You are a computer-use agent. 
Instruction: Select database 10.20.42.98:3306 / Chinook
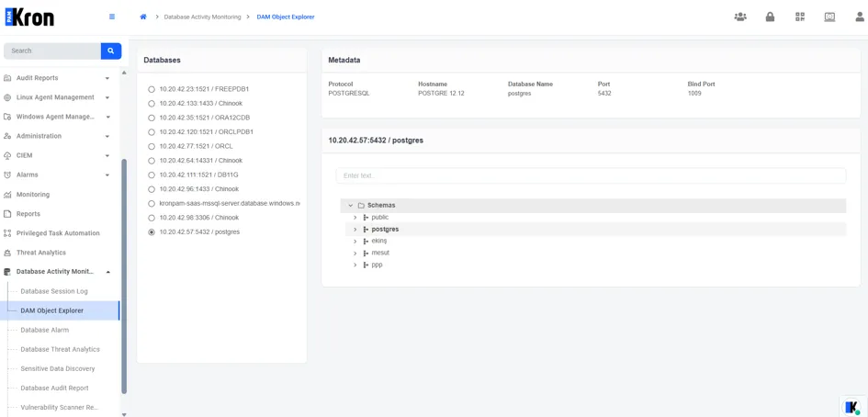pos(152,219)
